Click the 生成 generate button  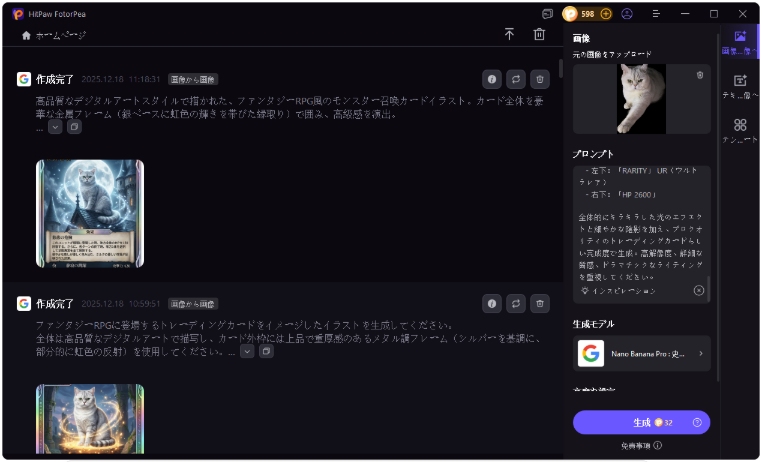pyautogui.click(x=641, y=423)
